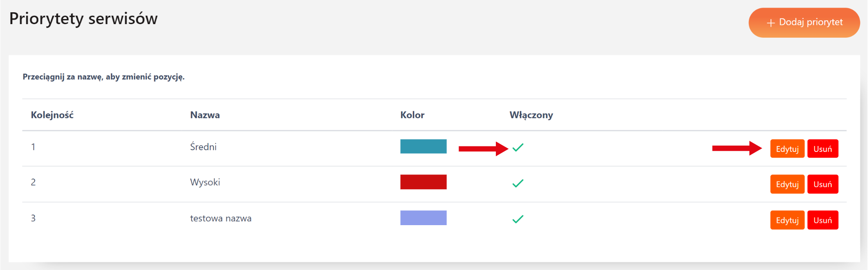Image resolution: width=868 pixels, height=270 pixels.
Task: Click the Włączony column header
Action: (531, 115)
